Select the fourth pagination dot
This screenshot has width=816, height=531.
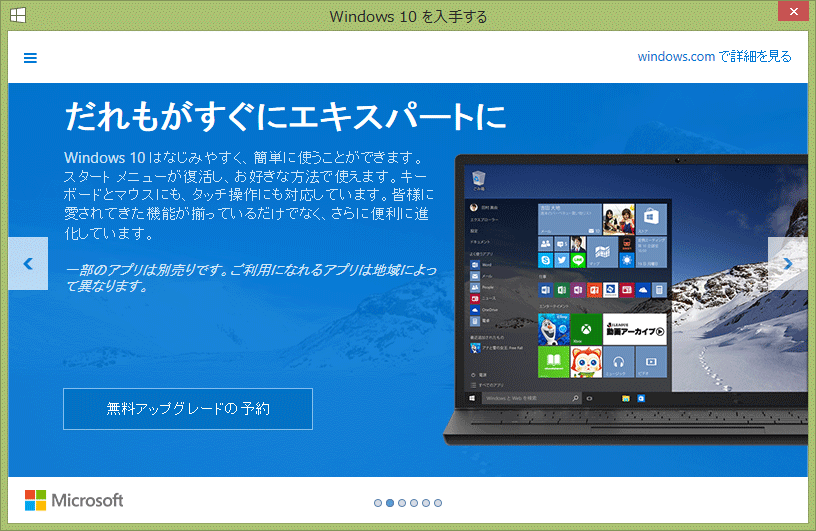414,503
